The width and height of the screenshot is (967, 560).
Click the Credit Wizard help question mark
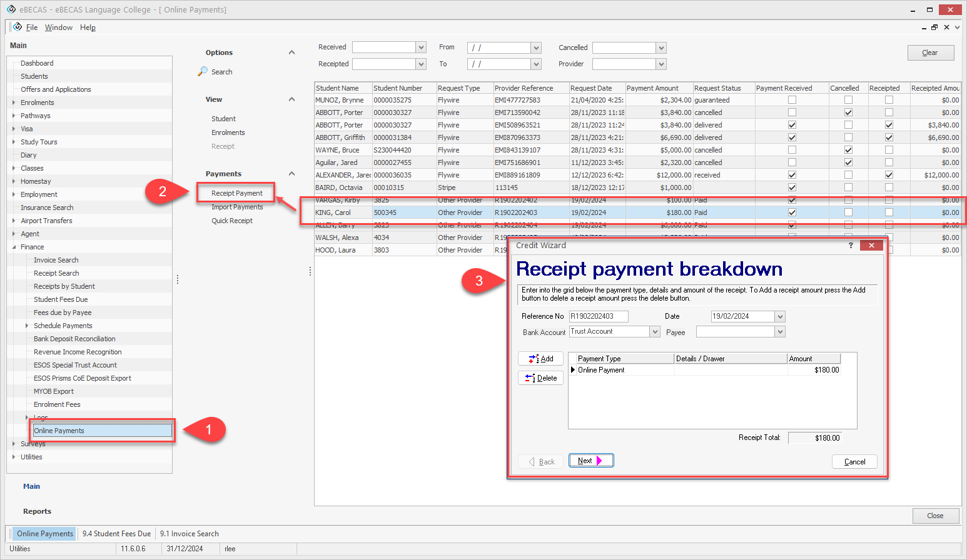tap(851, 246)
